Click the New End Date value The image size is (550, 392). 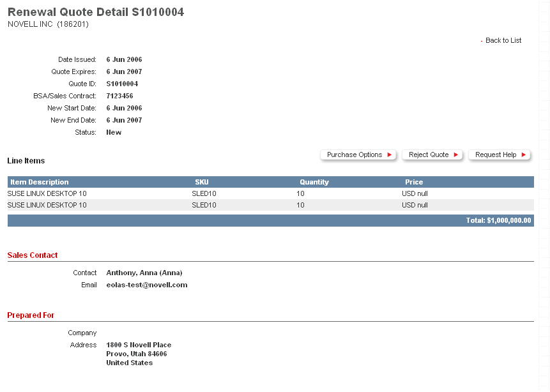click(124, 120)
